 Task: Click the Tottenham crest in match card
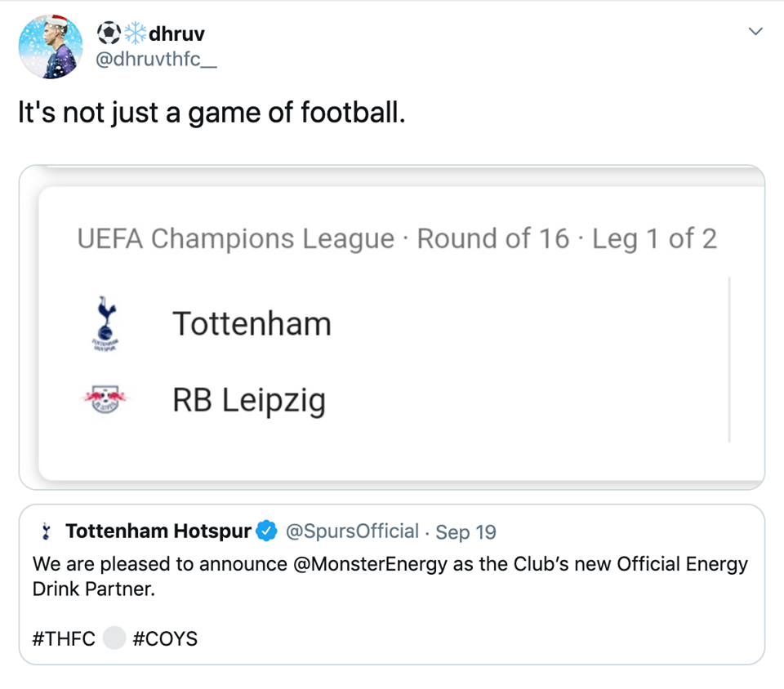(x=104, y=323)
